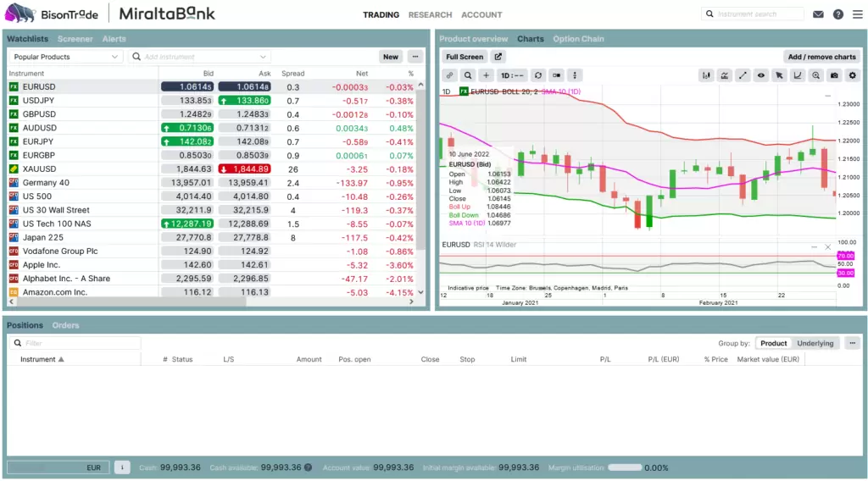Click the Add / remove charts button
The image size is (868, 481).
click(x=821, y=57)
